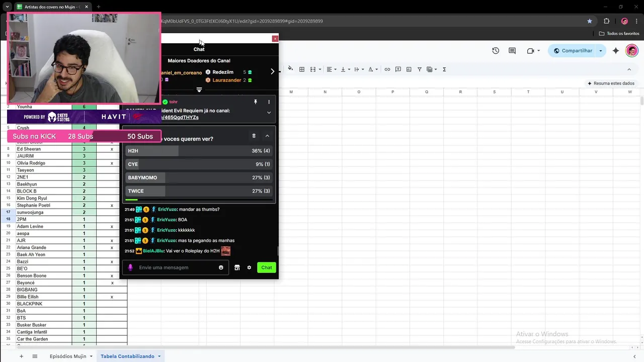Viewport: 644px width, 362px height.
Task: Show all sheets list icon
Action: 35,356
